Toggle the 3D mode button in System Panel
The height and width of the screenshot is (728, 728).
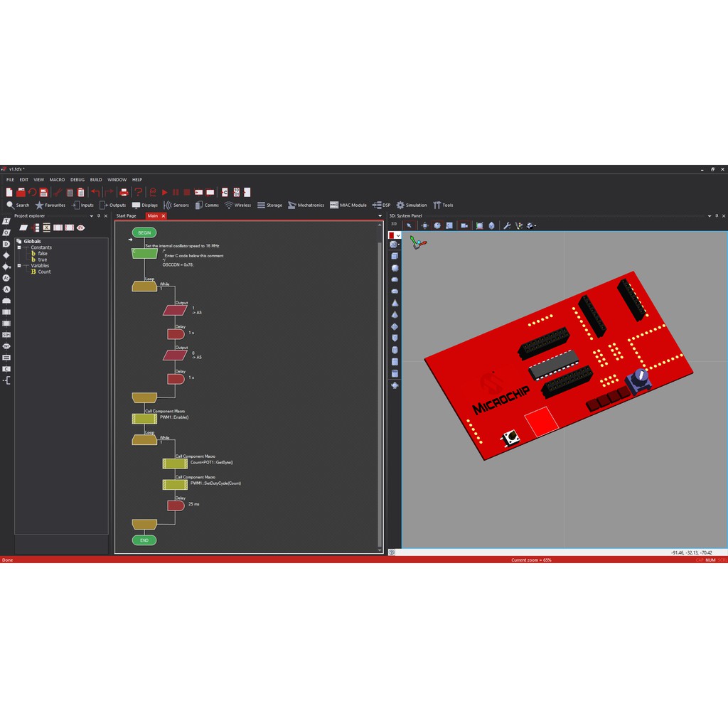pyautogui.click(x=394, y=225)
